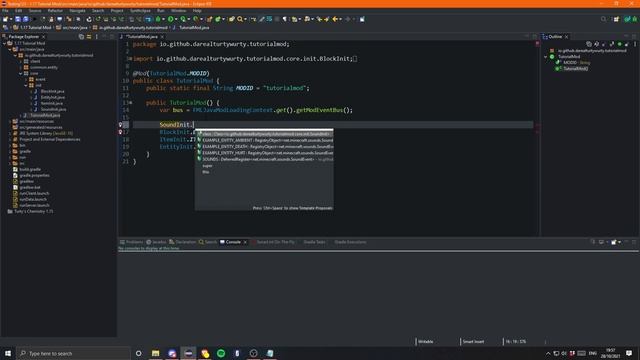The height and width of the screenshot is (360, 640).
Task: Switch to the Gradle Tasks tab
Action: tap(314, 242)
